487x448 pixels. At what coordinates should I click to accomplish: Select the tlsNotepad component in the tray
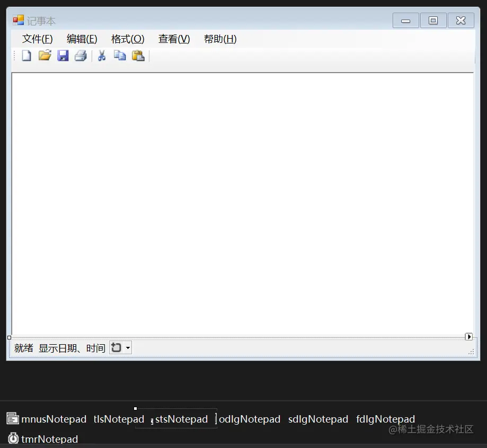[118, 419]
